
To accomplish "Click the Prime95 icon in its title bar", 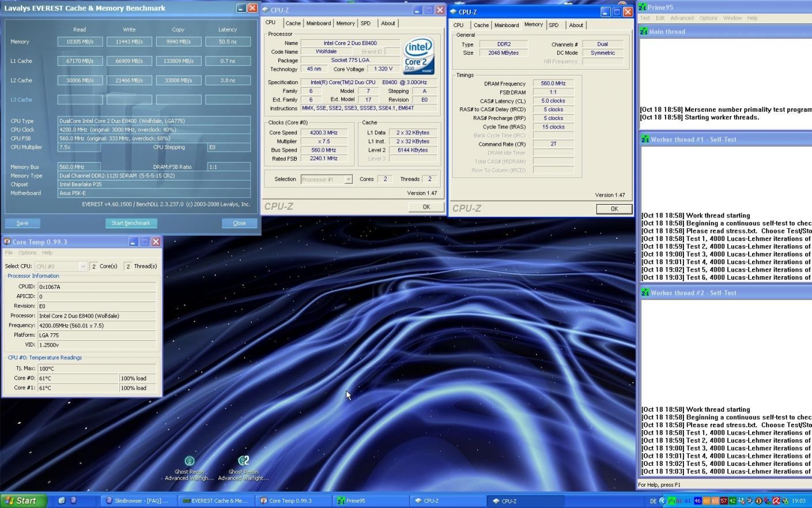I will pyautogui.click(x=642, y=7).
